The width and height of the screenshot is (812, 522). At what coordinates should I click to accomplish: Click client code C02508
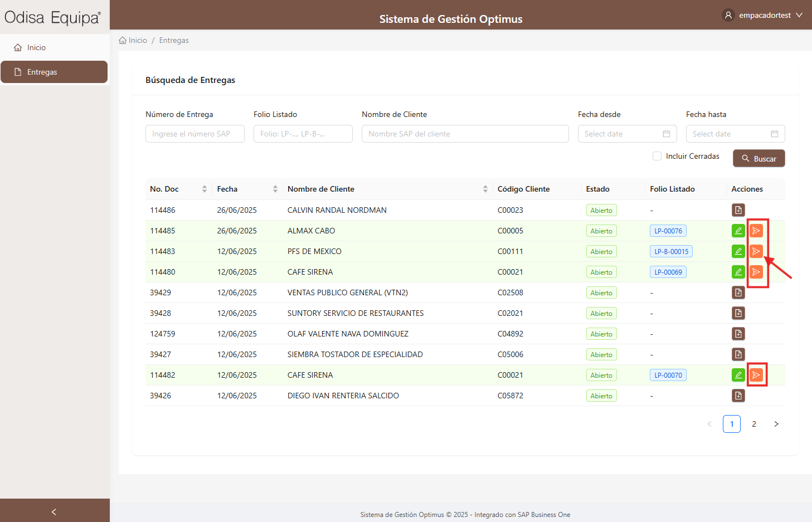click(x=510, y=292)
